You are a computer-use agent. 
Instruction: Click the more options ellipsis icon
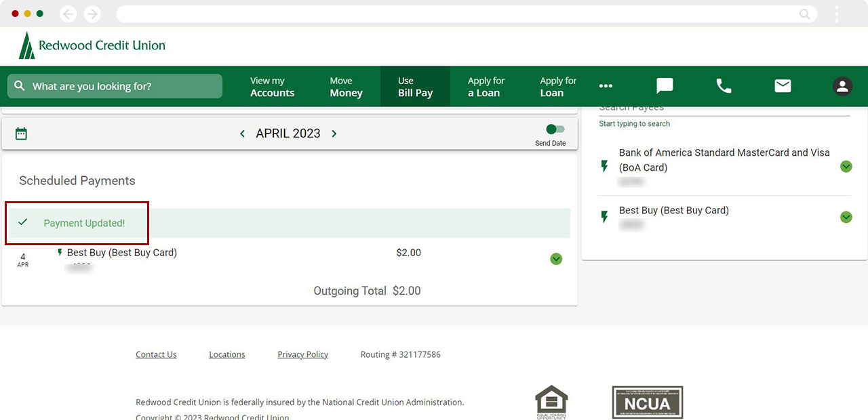tap(606, 86)
